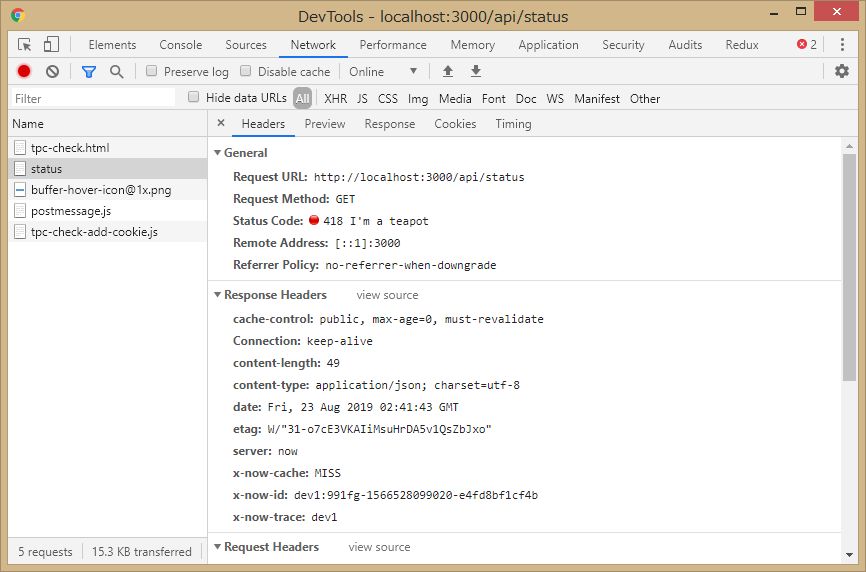Stop recording network log with red button
This screenshot has width=866, height=572.
[x=24, y=72]
